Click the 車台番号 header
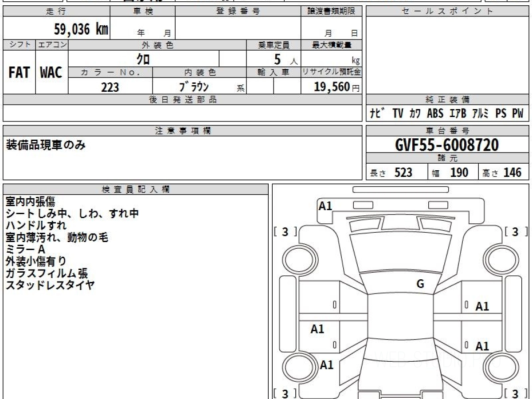532x399 pixels. click(x=448, y=131)
